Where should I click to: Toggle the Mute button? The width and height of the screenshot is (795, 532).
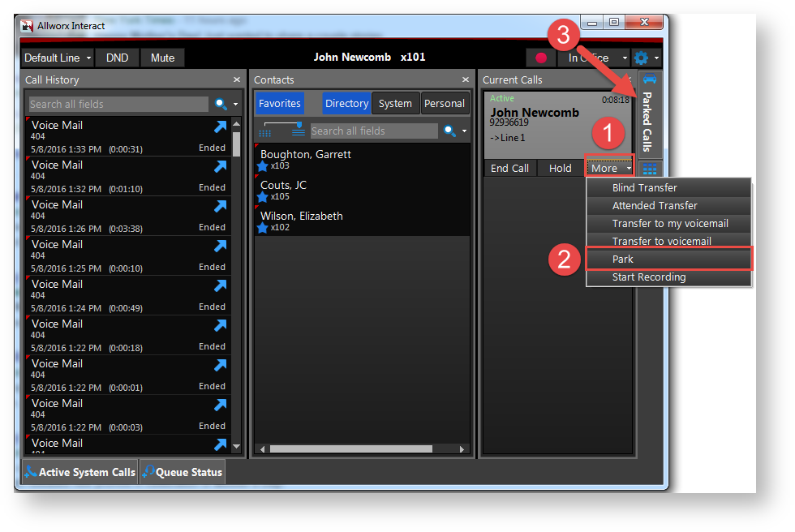pos(162,58)
